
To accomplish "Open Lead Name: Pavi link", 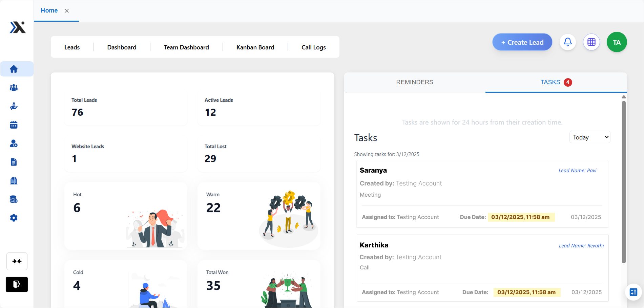I will click(578, 171).
